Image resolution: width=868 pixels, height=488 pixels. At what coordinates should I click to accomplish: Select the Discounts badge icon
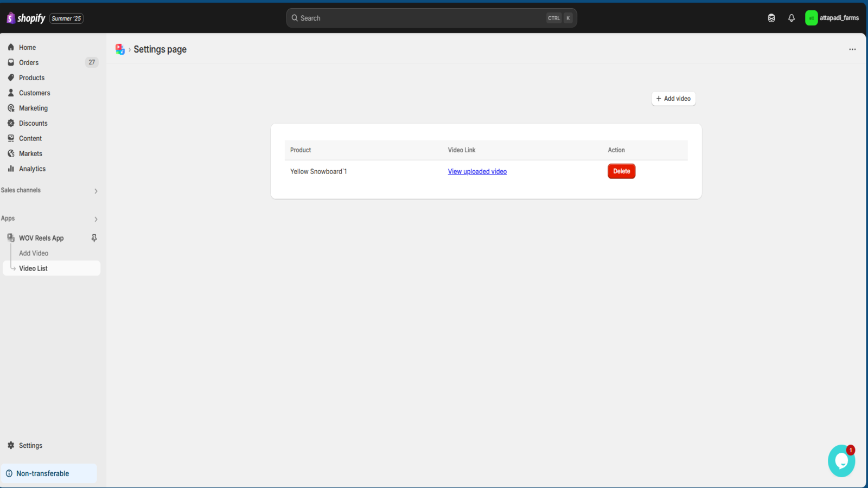coord(11,123)
